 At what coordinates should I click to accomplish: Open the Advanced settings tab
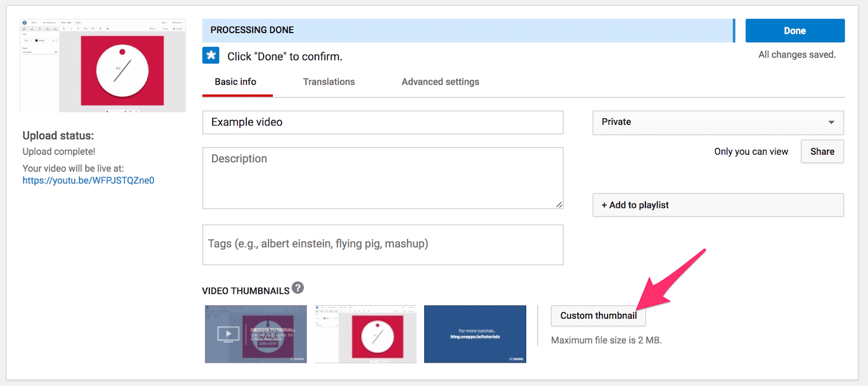tap(440, 82)
